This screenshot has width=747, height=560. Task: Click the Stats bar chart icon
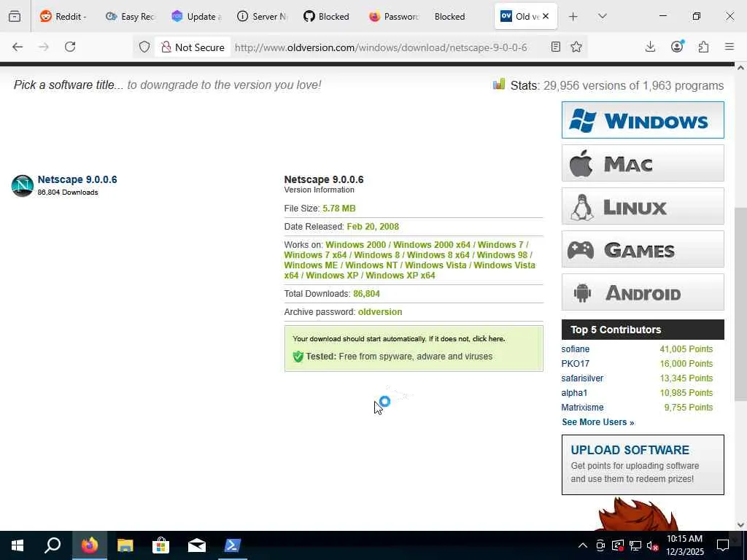(x=499, y=85)
